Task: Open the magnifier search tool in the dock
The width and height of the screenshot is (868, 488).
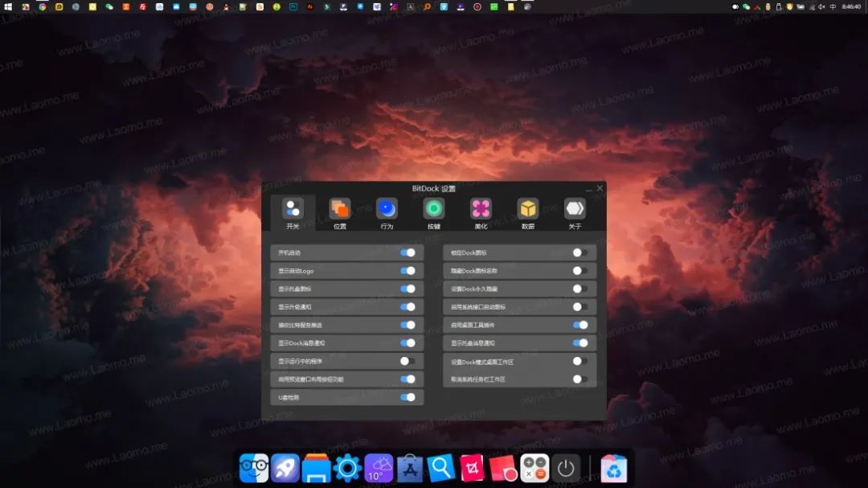Action: [x=441, y=466]
